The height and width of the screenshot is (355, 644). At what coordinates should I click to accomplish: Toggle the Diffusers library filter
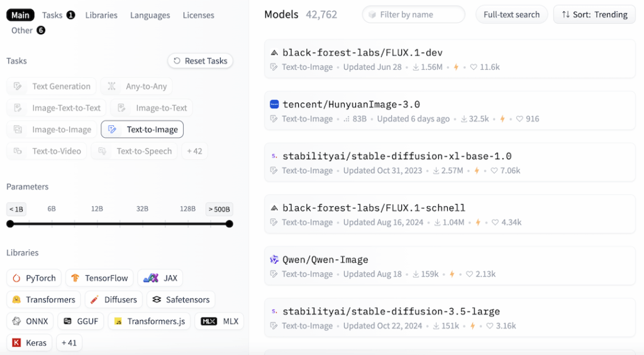113,300
